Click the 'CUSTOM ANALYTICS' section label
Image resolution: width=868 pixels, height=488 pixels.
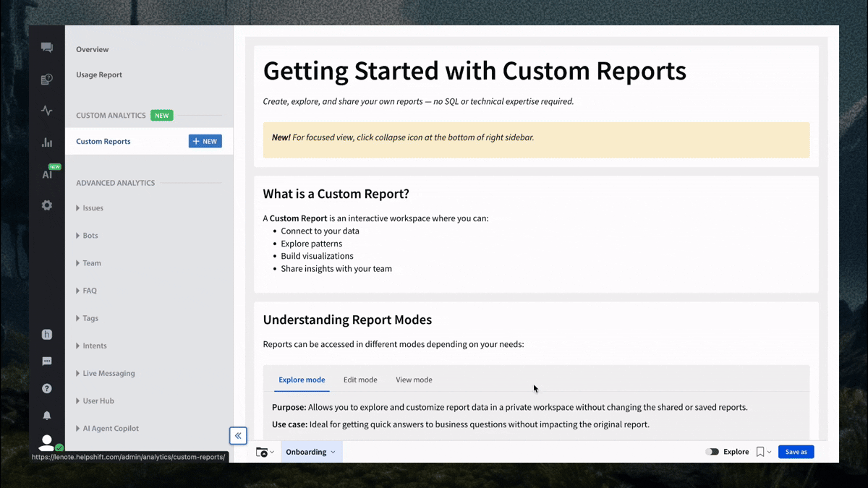[111, 116]
